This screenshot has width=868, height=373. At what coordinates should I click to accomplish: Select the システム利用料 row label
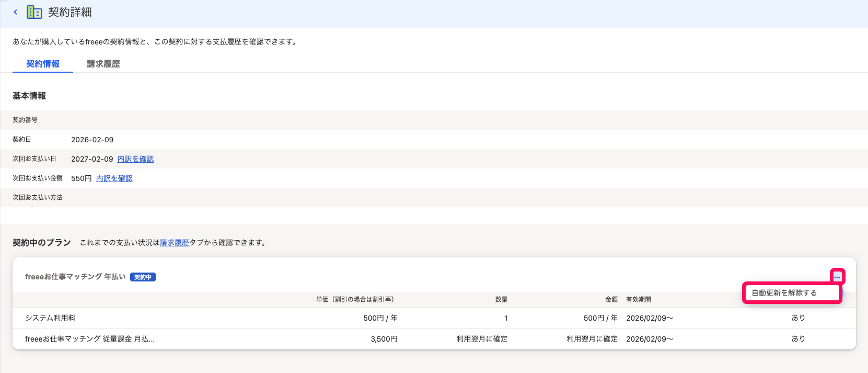tap(50, 318)
